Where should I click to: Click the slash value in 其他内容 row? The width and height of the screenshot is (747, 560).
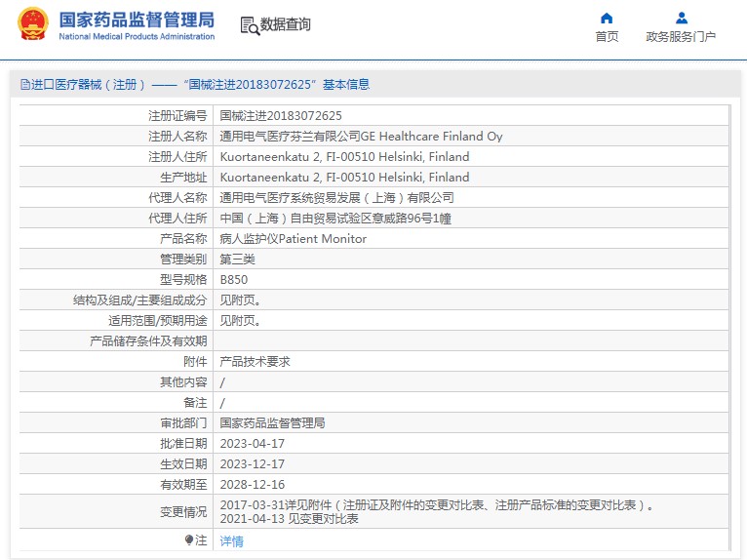coord(222,382)
